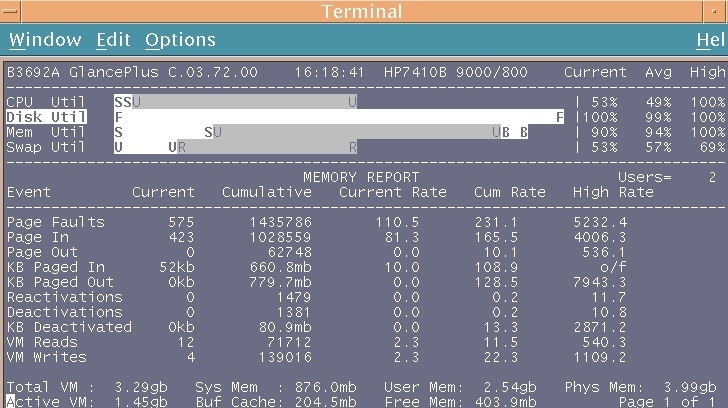Click the 779.7mb cumulative value

tap(280, 282)
